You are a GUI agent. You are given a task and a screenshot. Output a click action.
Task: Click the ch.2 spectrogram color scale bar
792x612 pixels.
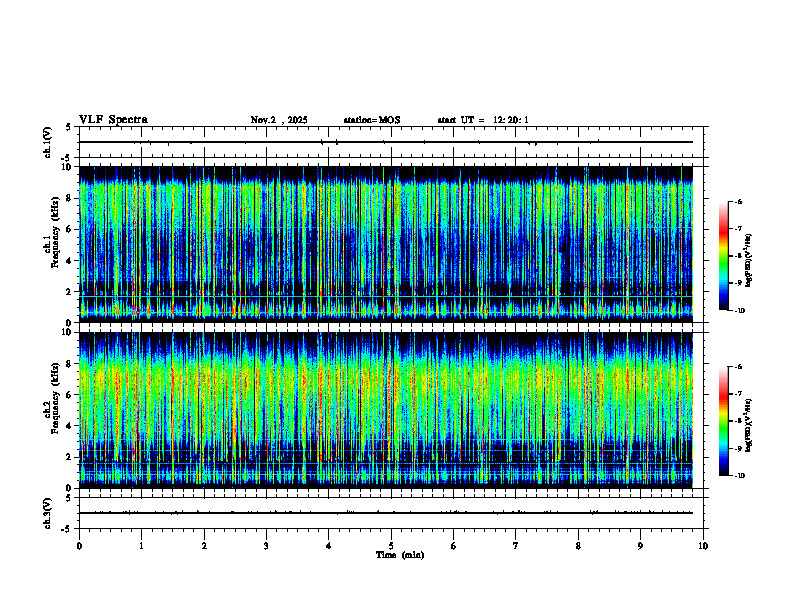(723, 421)
